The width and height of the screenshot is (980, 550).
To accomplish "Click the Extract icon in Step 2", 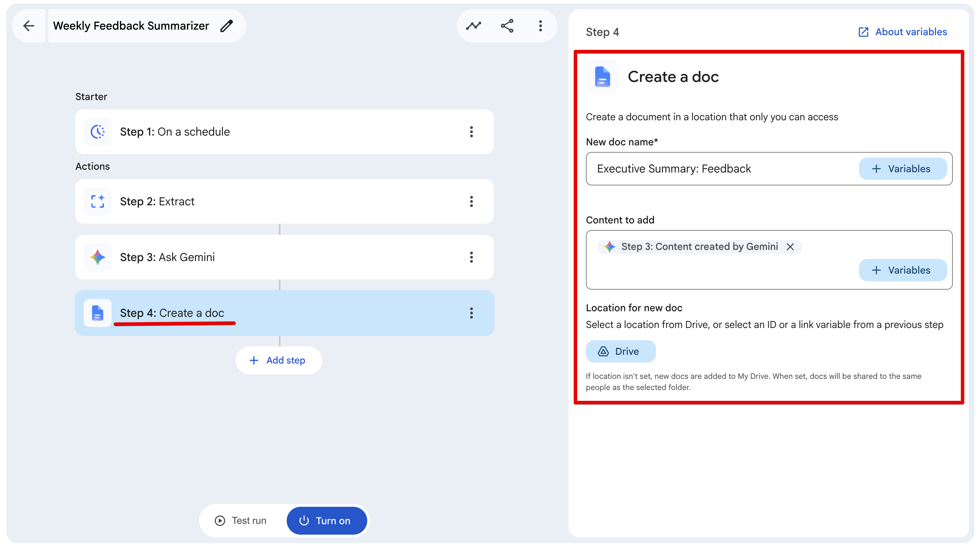I will 97,201.
